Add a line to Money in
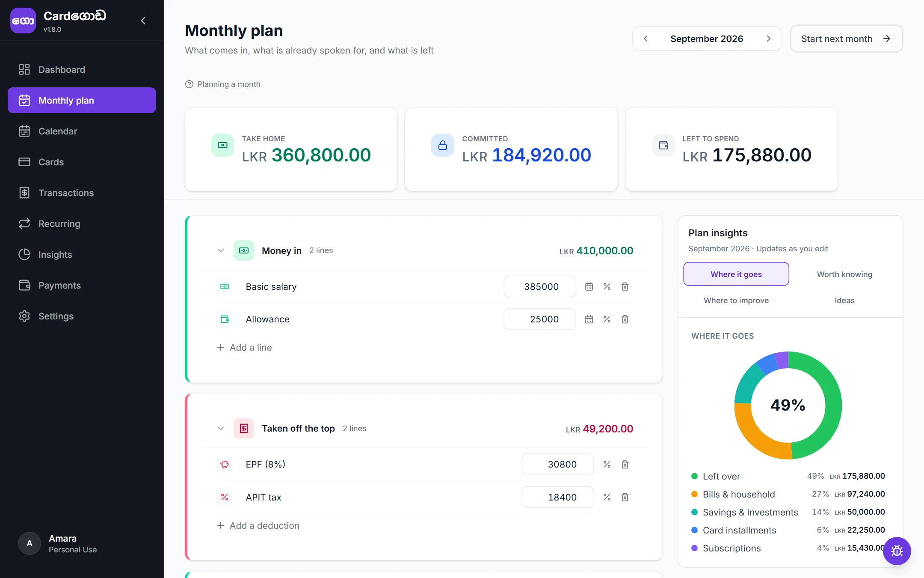 244,348
